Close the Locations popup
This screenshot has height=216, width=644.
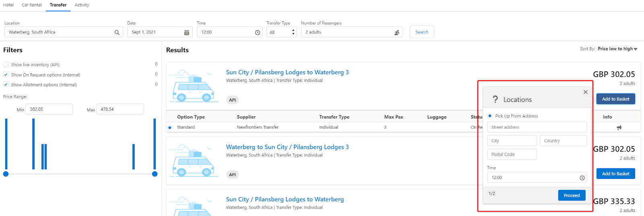coord(586,92)
